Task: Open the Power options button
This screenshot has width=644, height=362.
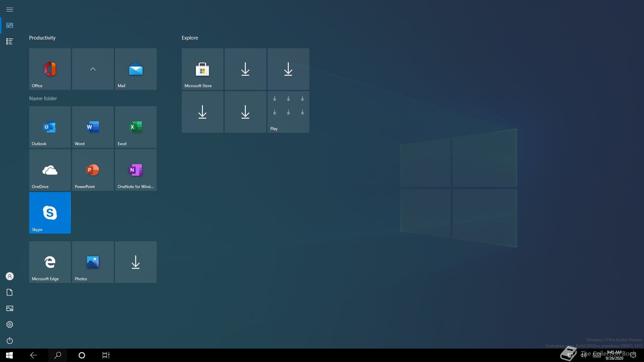Action: pyautogui.click(x=10, y=341)
